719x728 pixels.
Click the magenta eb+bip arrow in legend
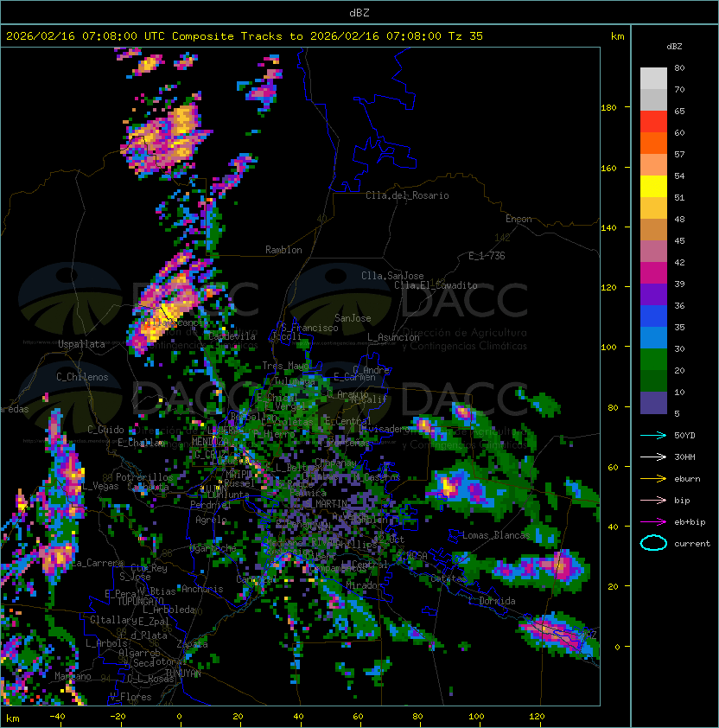point(653,522)
